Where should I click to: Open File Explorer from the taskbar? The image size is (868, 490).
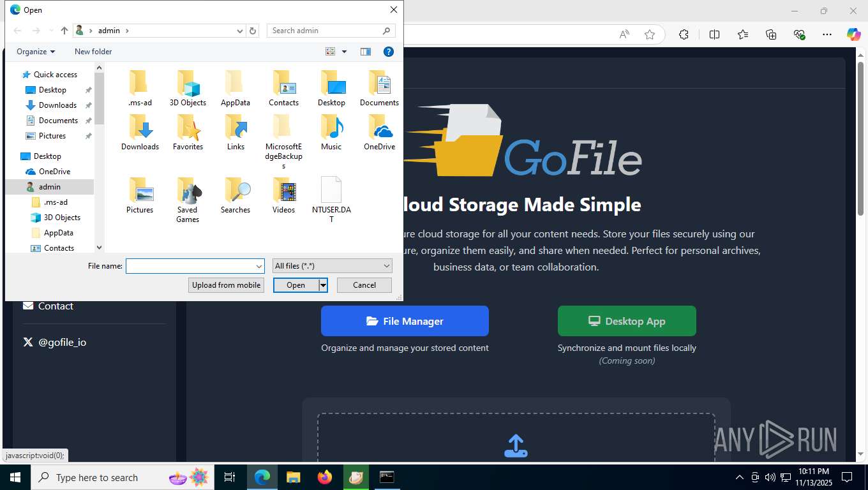coord(293,477)
